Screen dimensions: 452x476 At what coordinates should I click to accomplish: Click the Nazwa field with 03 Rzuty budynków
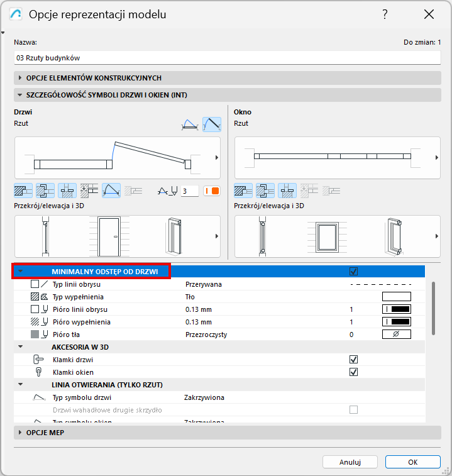[228, 58]
